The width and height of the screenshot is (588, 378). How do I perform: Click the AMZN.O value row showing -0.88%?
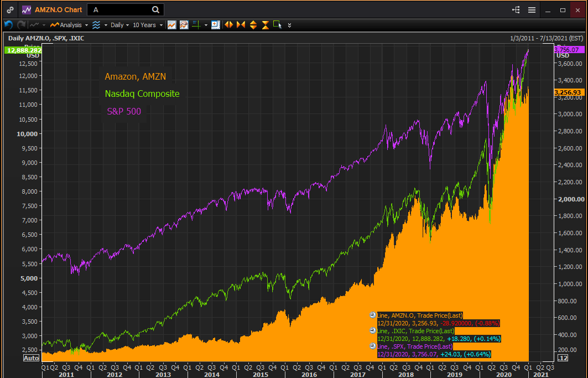pyautogui.click(x=439, y=323)
